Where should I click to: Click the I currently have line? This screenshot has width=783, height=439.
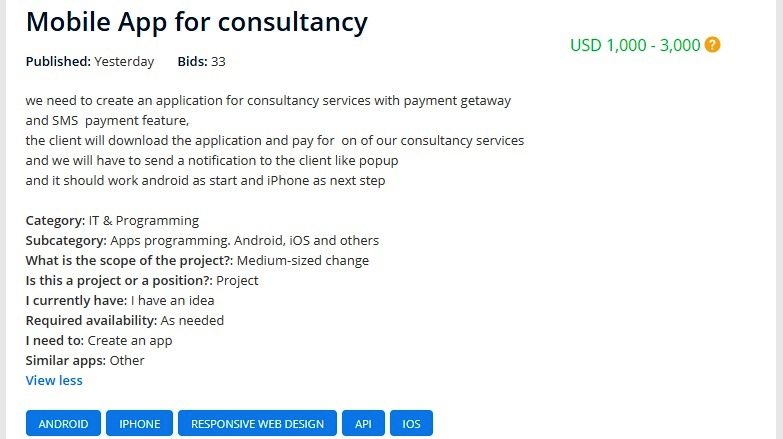(x=120, y=300)
